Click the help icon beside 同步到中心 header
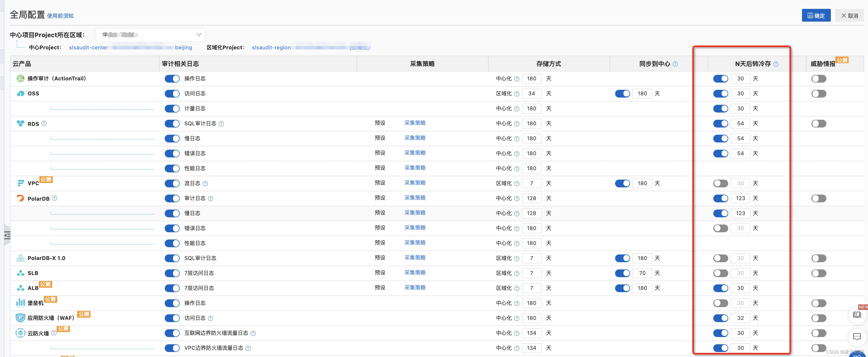 (x=675, y=64)
